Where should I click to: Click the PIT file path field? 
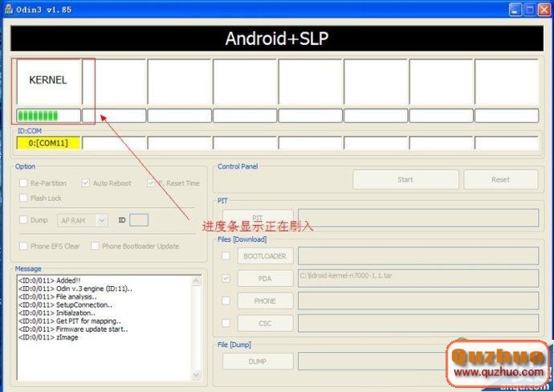point(418,218)
